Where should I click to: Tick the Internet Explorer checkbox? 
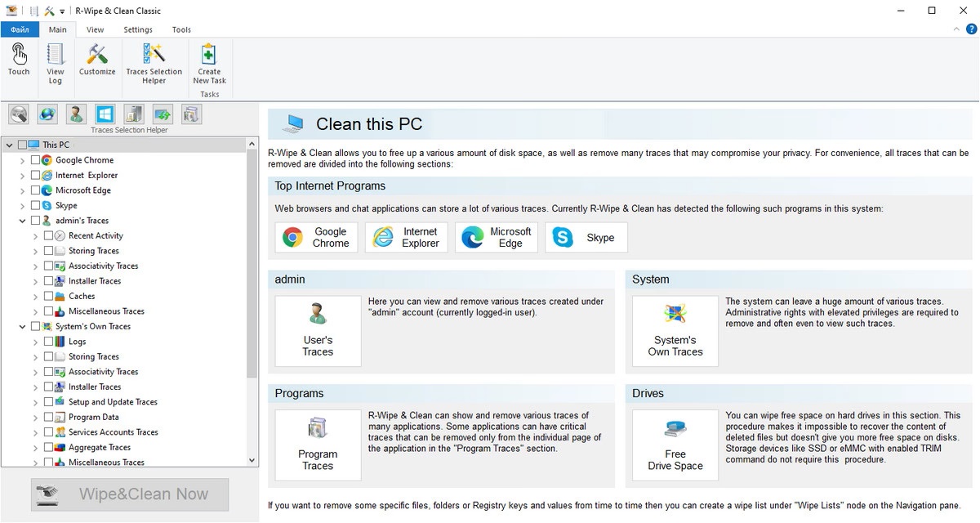coord(35,175)
